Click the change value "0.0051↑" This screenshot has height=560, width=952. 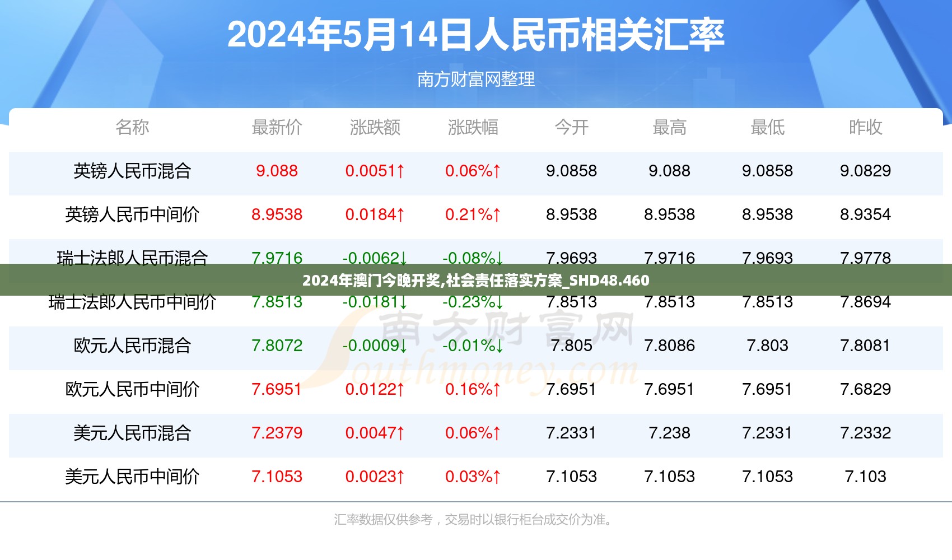pos(375,171)
